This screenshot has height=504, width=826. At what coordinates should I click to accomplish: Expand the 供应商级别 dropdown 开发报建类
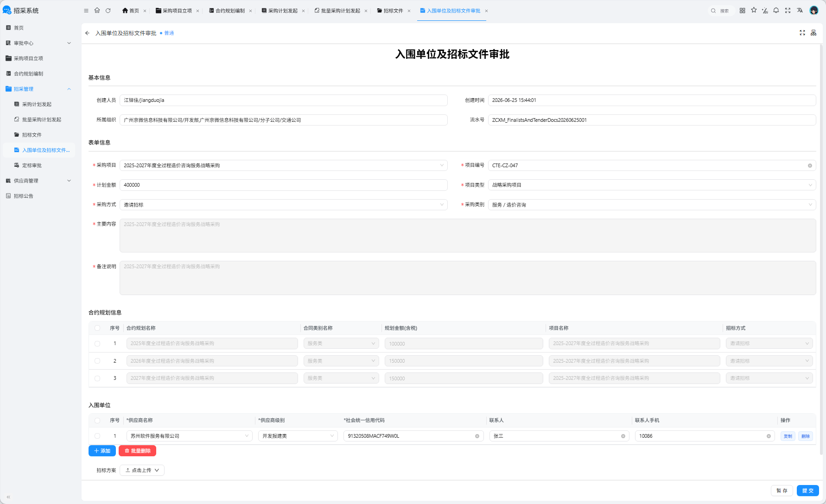pos(298,436)
